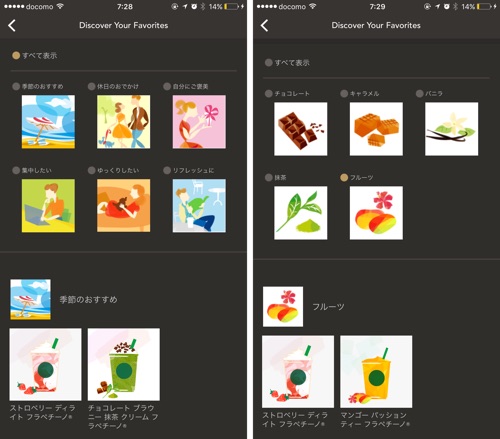Screen dimensions: 500x439
Task: Open Strawberry Delight Frappuccino under 季節のおすすめ
Action: tap(45, 364)
